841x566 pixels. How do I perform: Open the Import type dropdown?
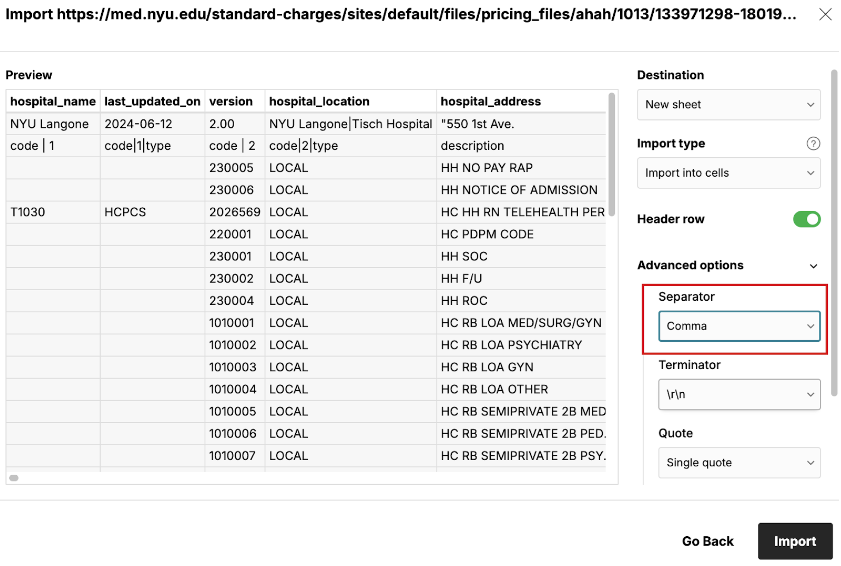[728, 173]
